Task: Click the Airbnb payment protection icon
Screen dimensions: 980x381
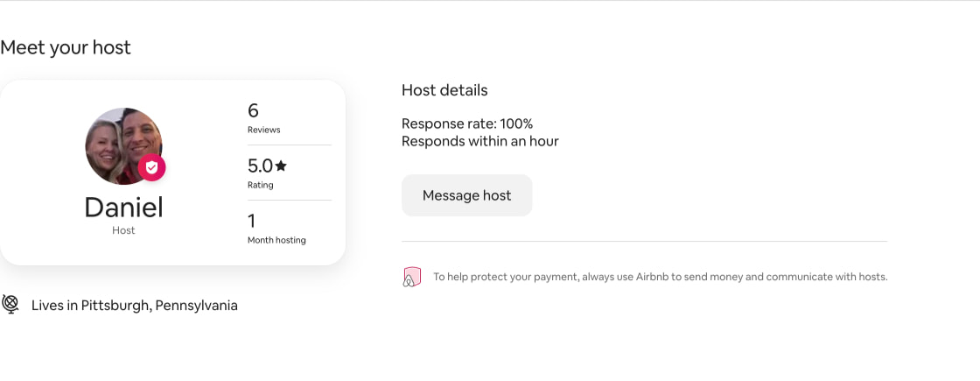Action: point(411,277)
